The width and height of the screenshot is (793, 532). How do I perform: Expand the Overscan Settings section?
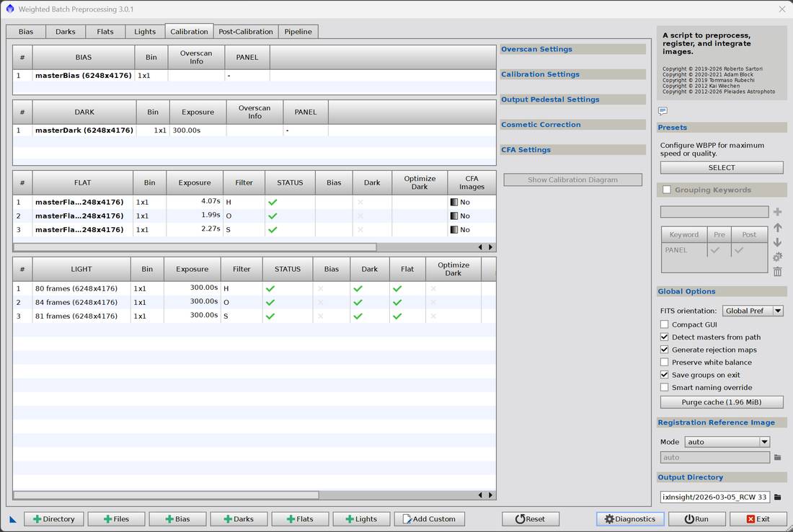pos(572,49)
